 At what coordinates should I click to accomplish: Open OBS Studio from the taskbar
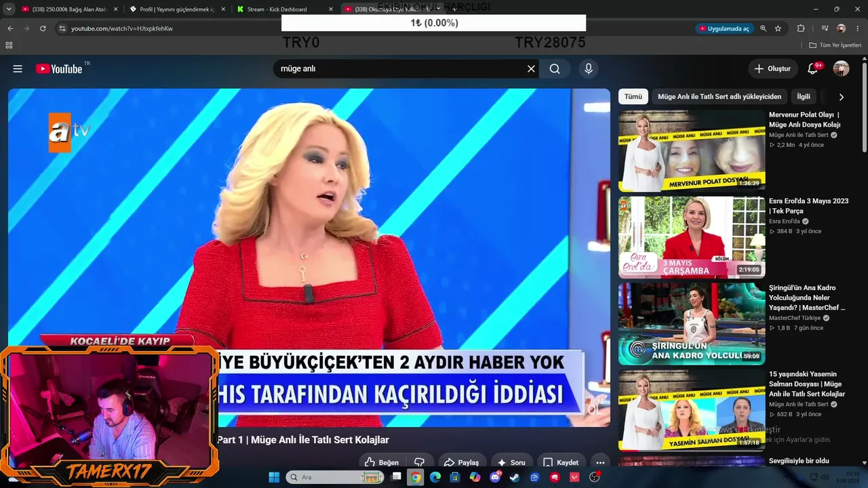coord(595,477)
